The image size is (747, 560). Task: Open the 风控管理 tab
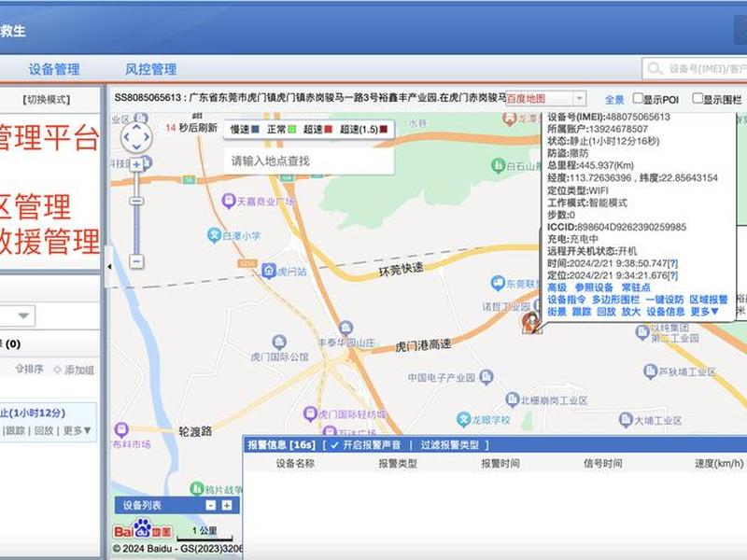(x=150, y=69)
